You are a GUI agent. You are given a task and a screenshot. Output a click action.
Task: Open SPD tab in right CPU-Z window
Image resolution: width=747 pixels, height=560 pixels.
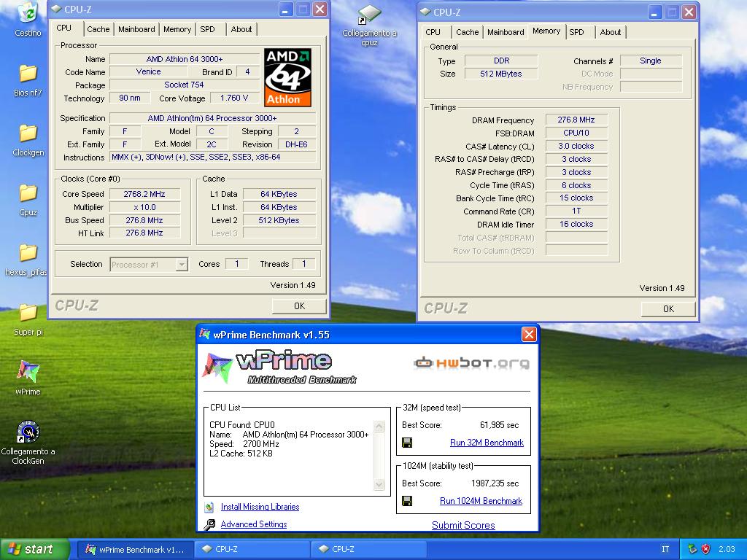click(576, 32)
